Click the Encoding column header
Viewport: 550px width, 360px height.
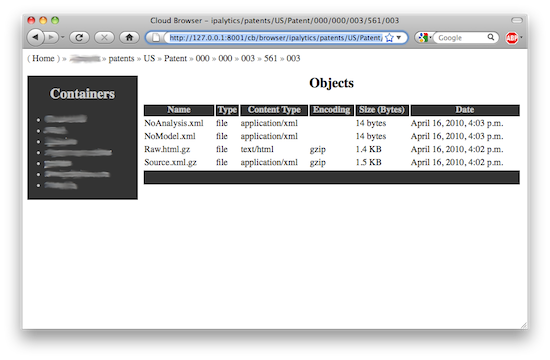point(331,110)
